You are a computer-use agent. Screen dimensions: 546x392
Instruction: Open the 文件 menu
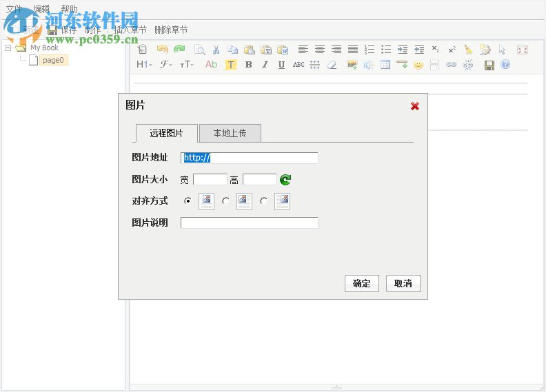click(14, 9)
